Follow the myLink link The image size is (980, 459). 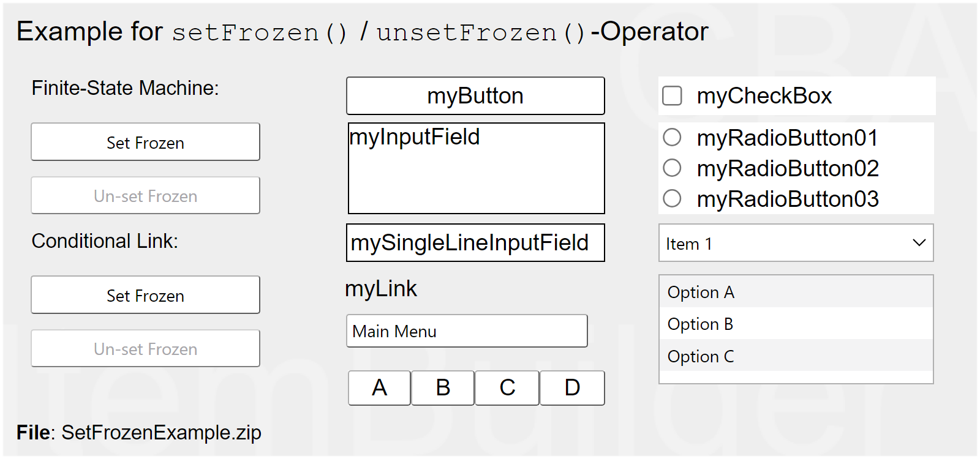click(381, 289)
